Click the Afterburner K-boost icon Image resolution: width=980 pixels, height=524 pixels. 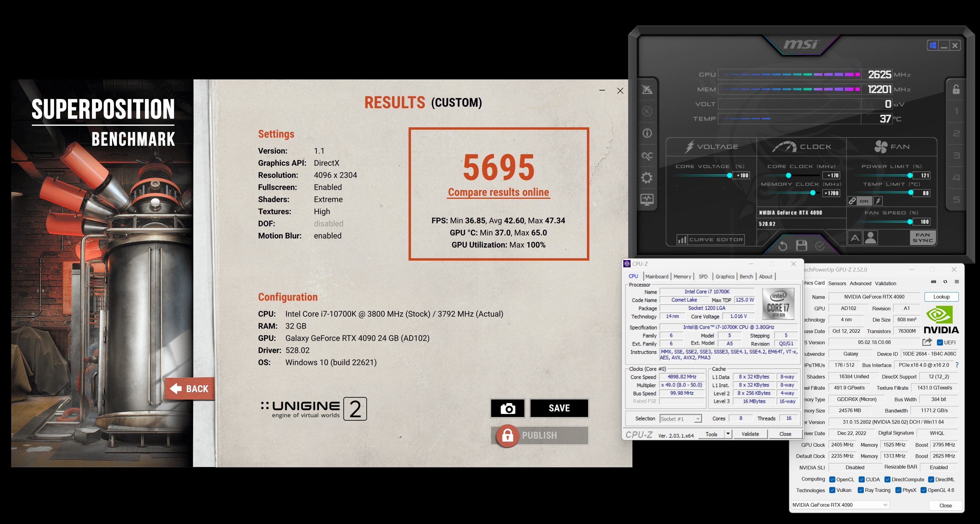[647, 112]
